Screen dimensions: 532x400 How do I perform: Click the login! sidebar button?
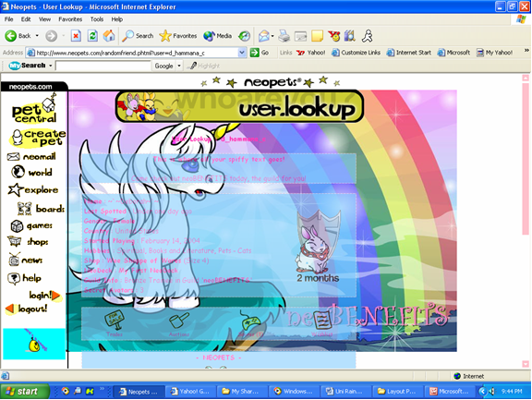pyautogui.click(x=44, y=296)
